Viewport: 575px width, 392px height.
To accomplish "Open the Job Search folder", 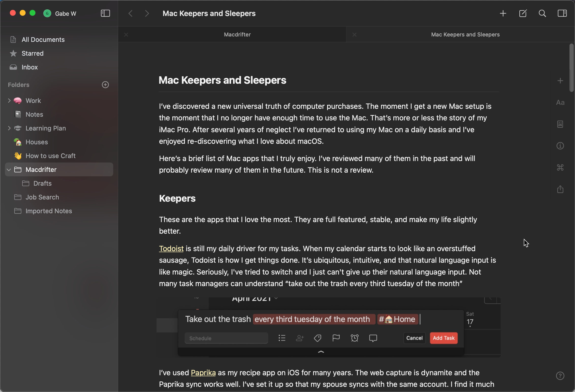I will click(59, 197).
